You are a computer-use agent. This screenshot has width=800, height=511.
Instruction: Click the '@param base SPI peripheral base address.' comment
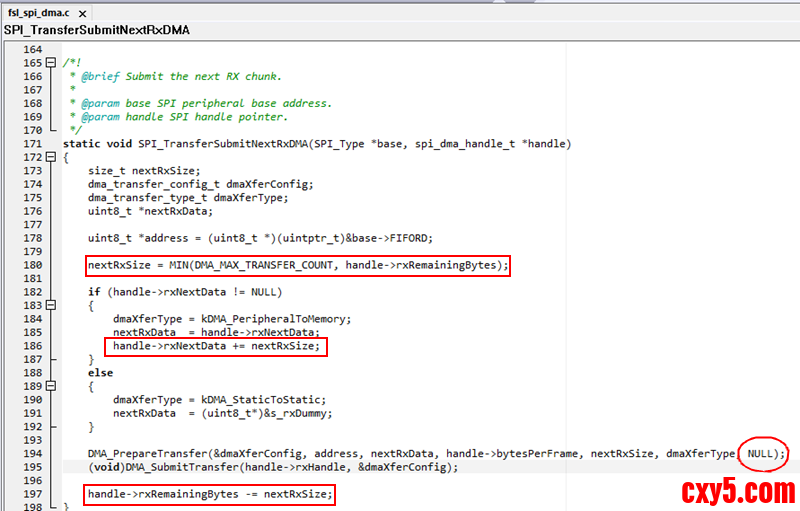pos(206,104)
